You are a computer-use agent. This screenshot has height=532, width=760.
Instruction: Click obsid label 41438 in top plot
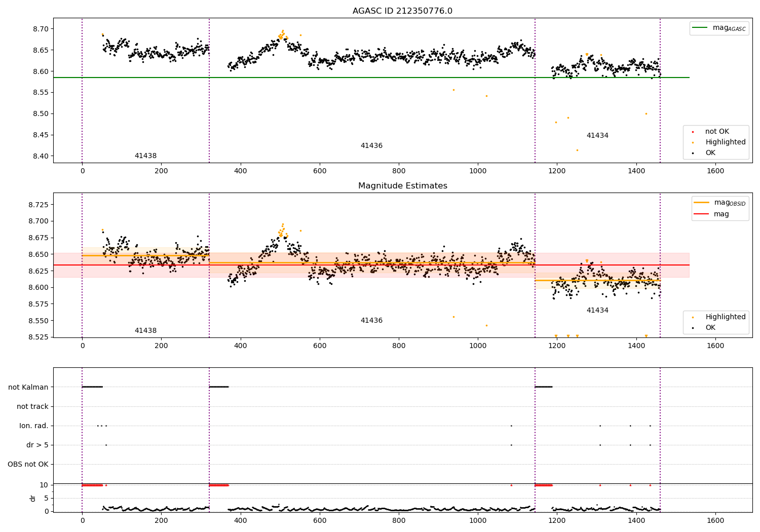(145, 156)
